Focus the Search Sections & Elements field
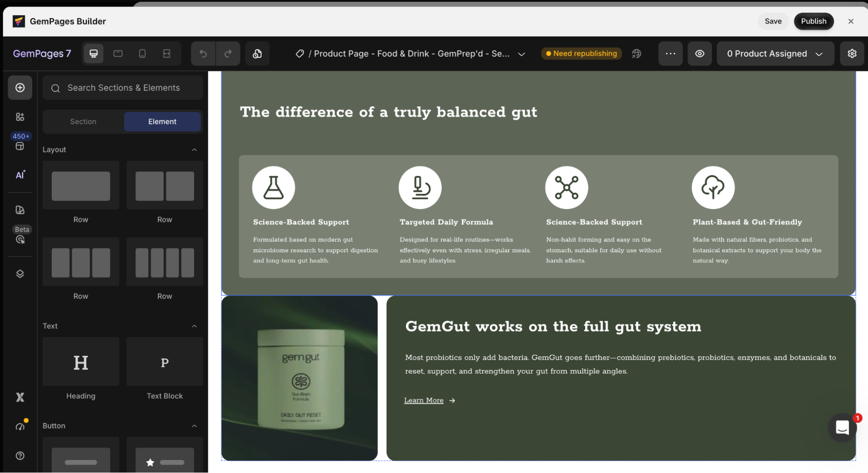 [123, 88]
